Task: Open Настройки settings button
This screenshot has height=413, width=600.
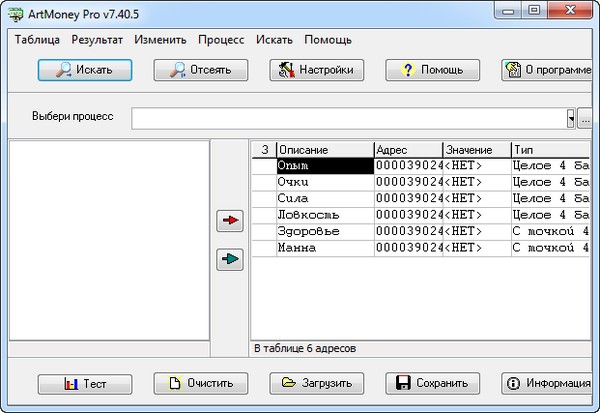Action: (316, 70)
